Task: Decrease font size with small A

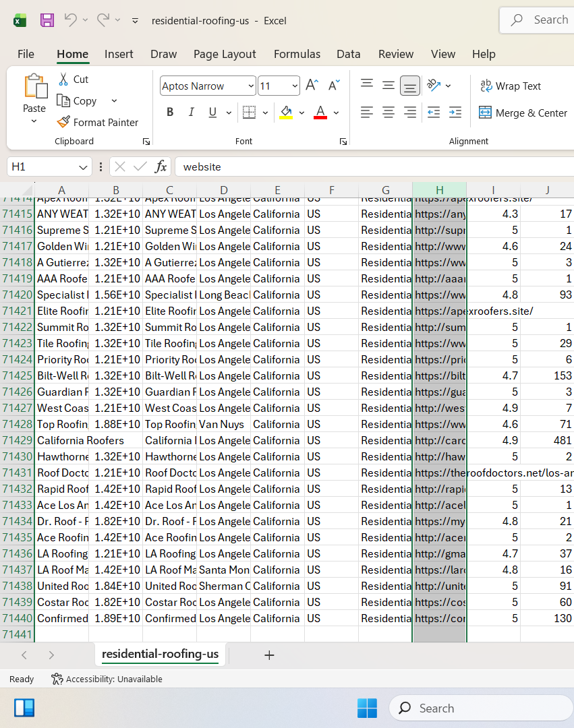Action: 334,85
